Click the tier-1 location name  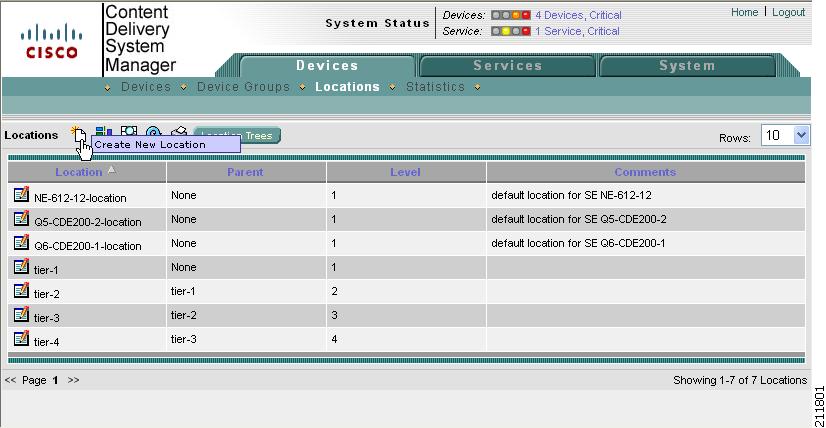click(46, 270)
